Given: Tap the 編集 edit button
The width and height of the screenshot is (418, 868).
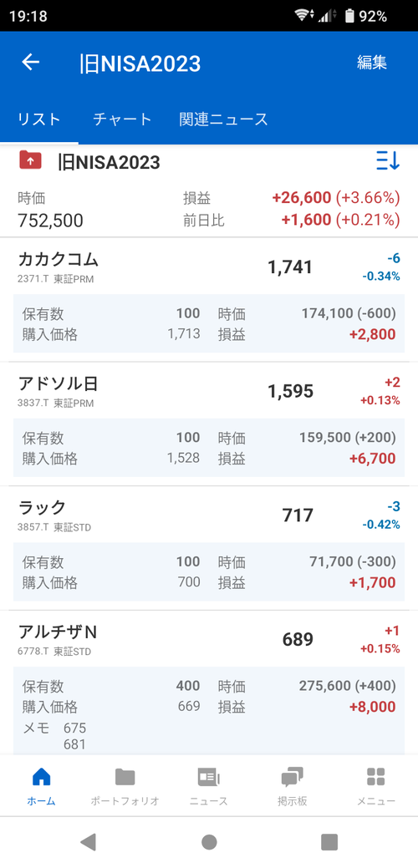Looking at the screenshot, I should (371, 63).
